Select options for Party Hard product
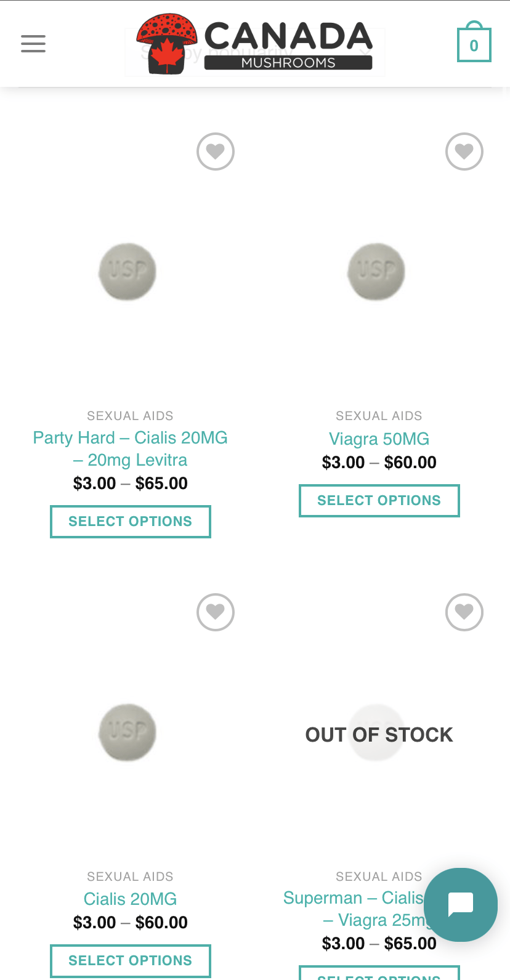The width and height of the screenshot is (510, 980). [x=130, y=521]
